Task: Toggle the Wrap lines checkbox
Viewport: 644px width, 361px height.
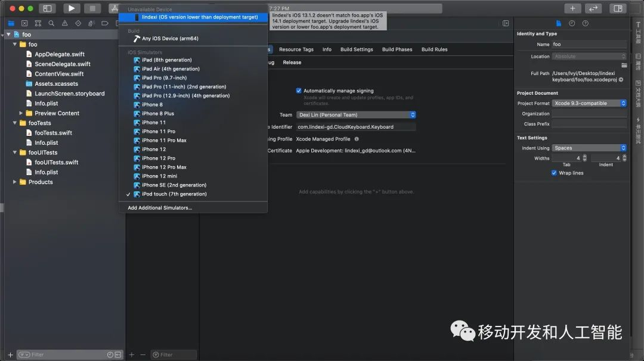Action: click(554, 173)
